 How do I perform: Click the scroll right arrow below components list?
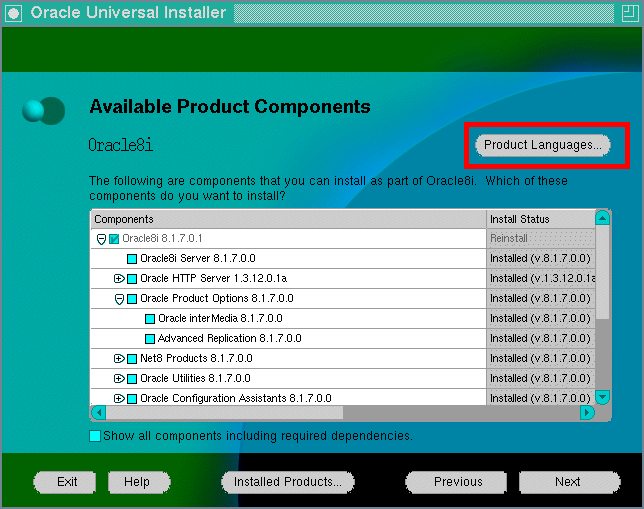587,412
